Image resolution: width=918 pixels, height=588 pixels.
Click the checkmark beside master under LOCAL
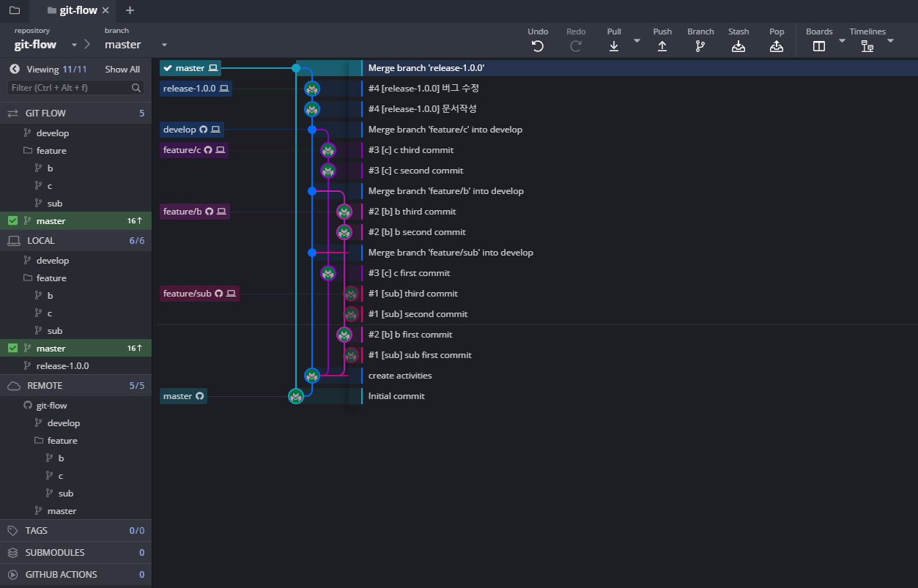tap(11, 348)
